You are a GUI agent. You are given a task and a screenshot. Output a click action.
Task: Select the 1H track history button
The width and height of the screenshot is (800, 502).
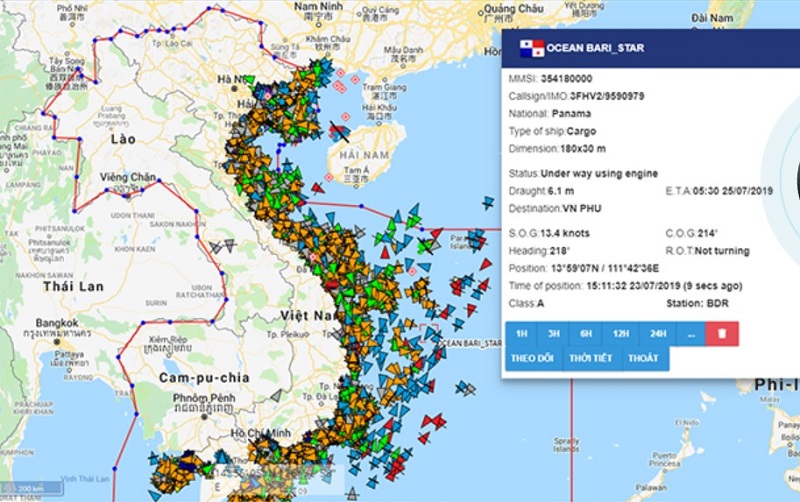[521, 334]
